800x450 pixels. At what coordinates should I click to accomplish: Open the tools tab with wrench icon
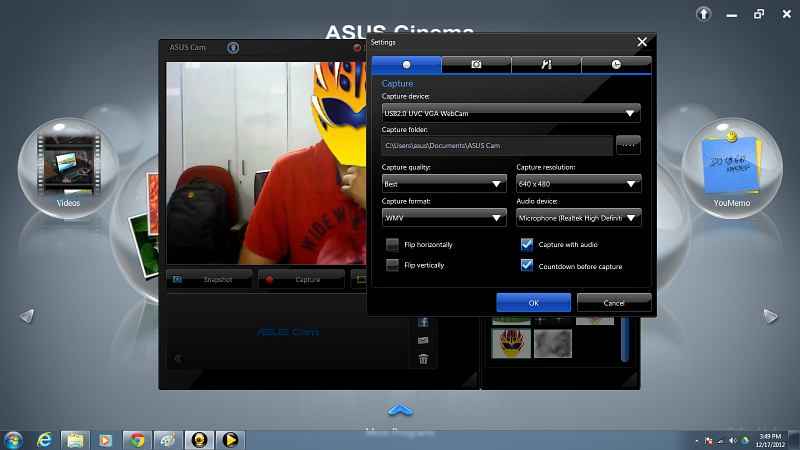546,65
